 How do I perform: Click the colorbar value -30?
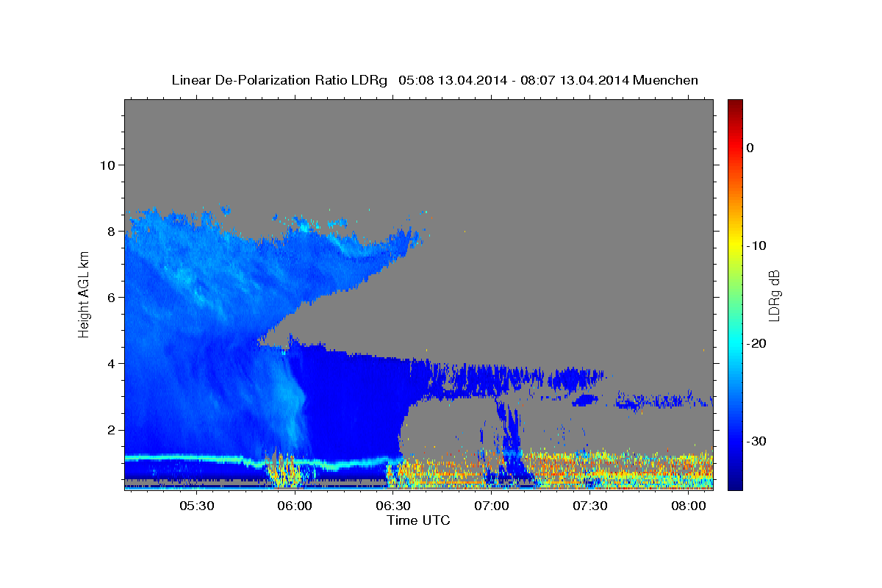click(x=756, y=441)
